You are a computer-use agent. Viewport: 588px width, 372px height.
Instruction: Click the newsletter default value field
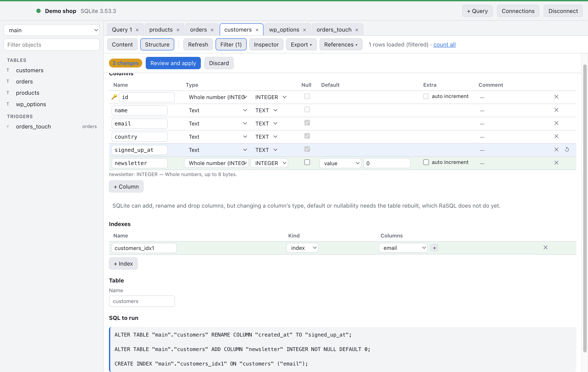click(387, 163)
